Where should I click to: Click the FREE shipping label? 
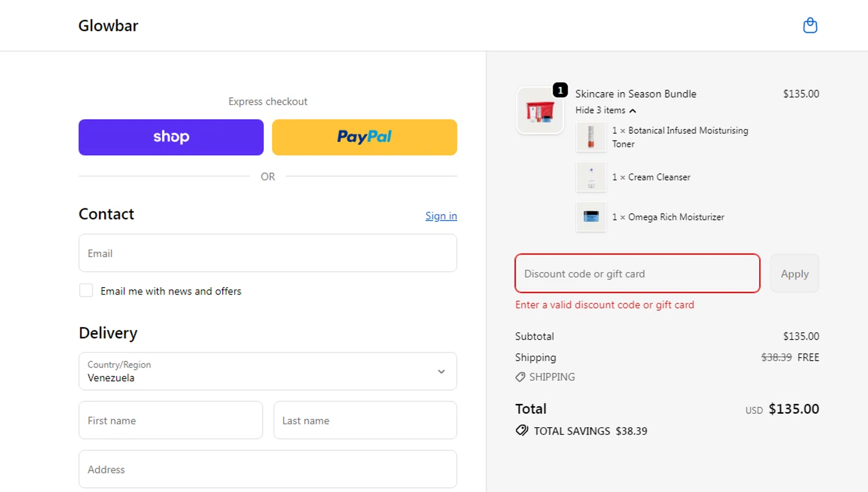(x=808, y=358)
